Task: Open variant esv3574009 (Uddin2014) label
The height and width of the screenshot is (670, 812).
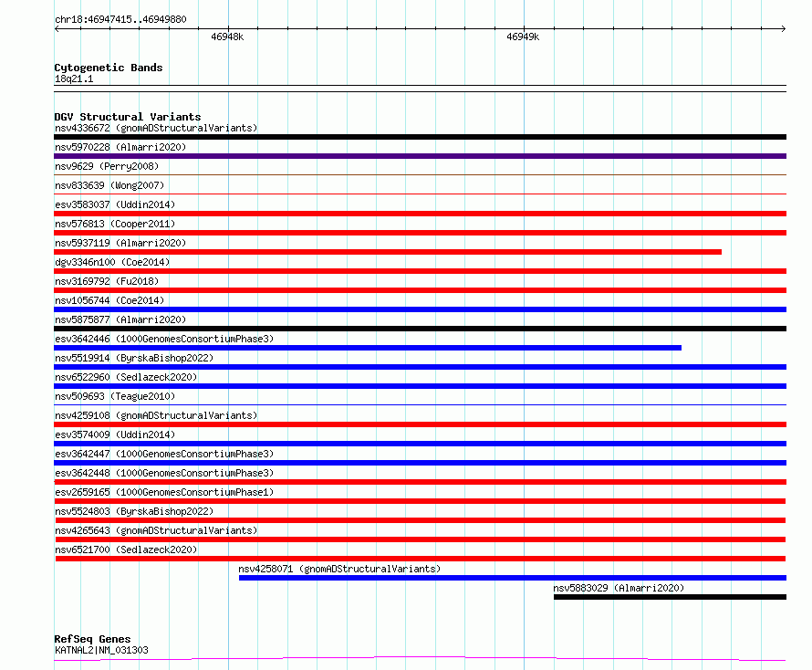Action: tap(115, 434)
